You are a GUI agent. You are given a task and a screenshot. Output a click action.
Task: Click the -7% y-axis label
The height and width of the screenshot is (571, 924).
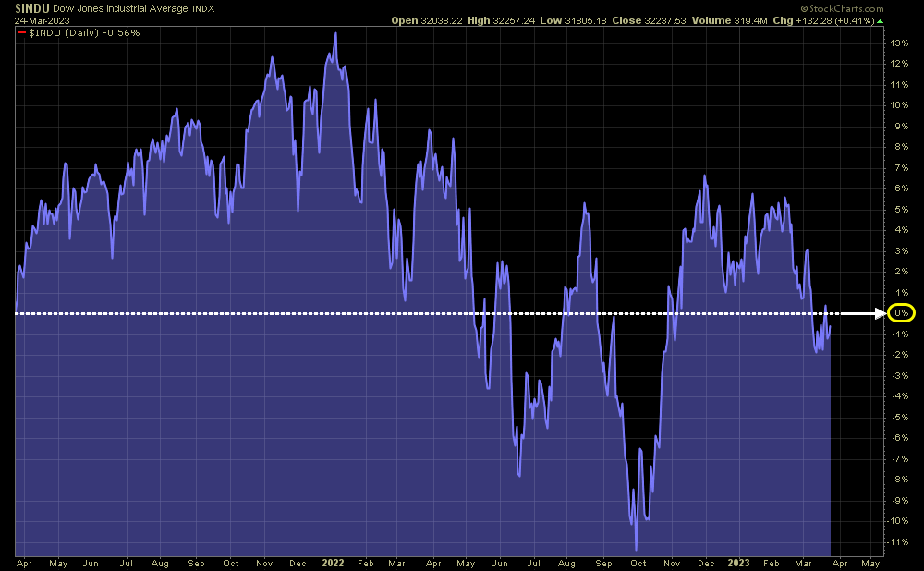900,458
